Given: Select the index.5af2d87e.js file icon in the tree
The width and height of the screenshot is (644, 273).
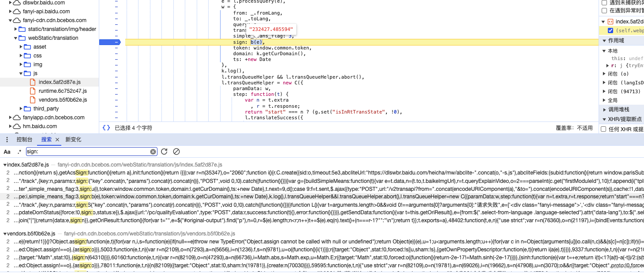Looking at the screenshot, I should point(33,82).
